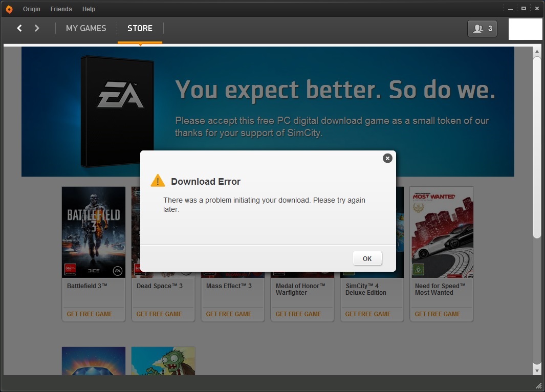Viewport: 545px width, 392px height.
Task: Get free game Dead Space 3
Action: click(159, 314)
